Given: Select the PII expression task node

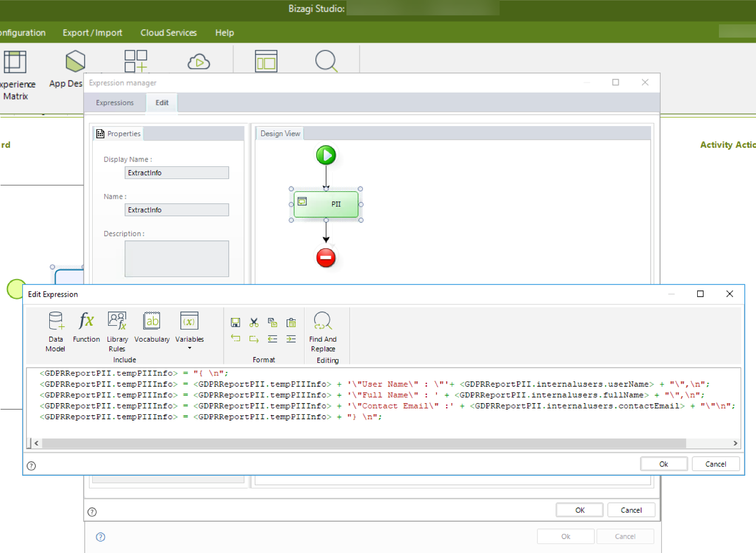Looking at the screenshot, I should click(x=326, y=204).
